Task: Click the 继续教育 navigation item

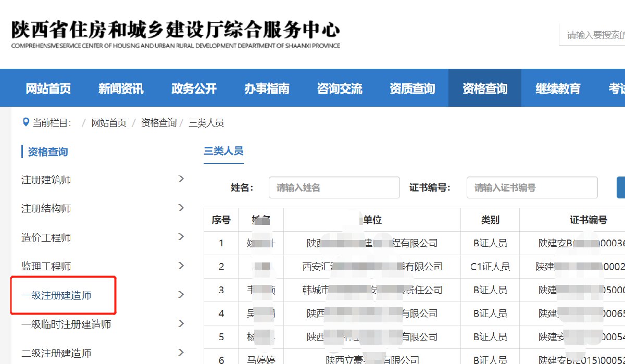Action: point(557,89)
